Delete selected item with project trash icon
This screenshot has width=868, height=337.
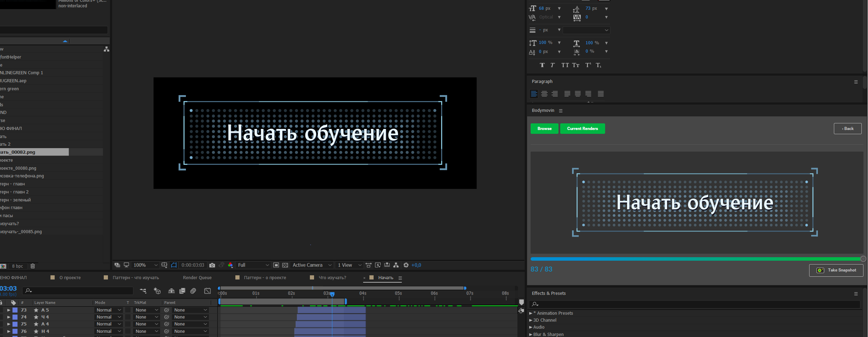click(x=33, y=266)
